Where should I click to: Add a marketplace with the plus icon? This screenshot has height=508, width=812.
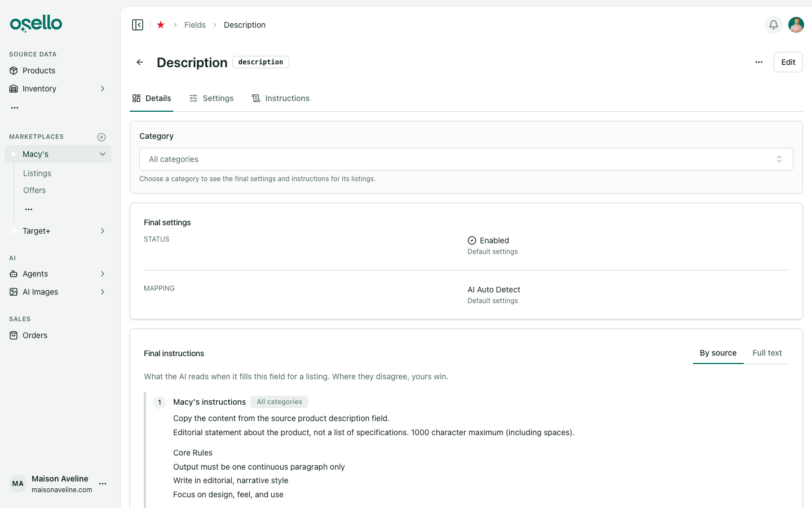click(x=101, y=137)
